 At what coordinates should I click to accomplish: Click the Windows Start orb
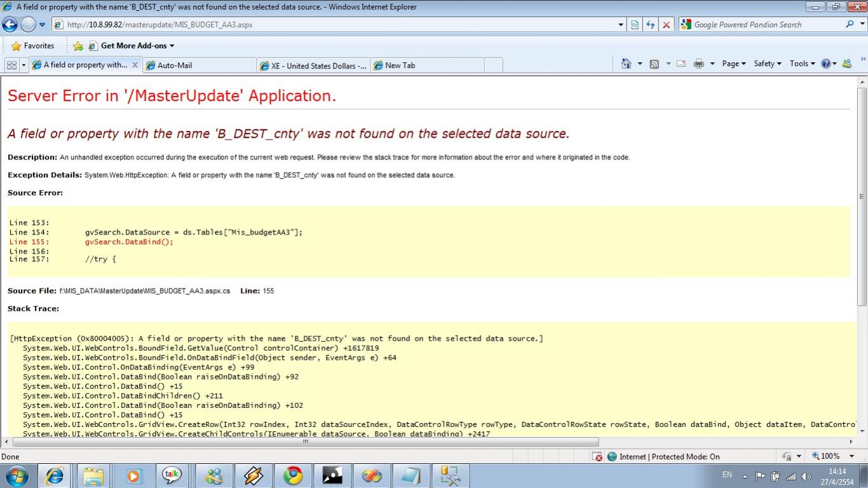click(x=16, y=475)
